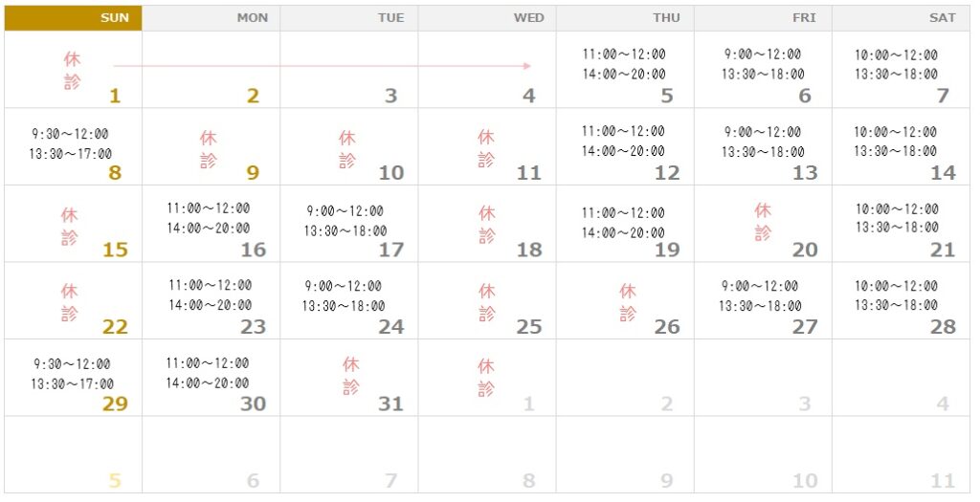980x502 pixels.
Task: Select date number 23
Action: tap(253, 327)
